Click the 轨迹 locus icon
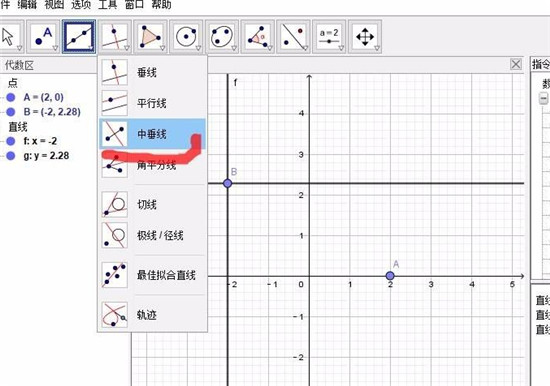 [x=114, y=315]
